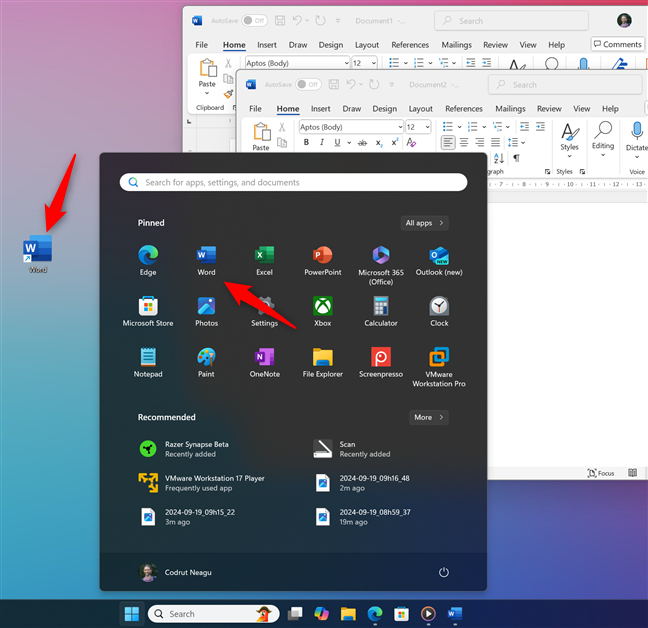The width and height of the screenshot is (648, 628).
Task: Open OneNote pinned app
Action: (x=264, y=362)
